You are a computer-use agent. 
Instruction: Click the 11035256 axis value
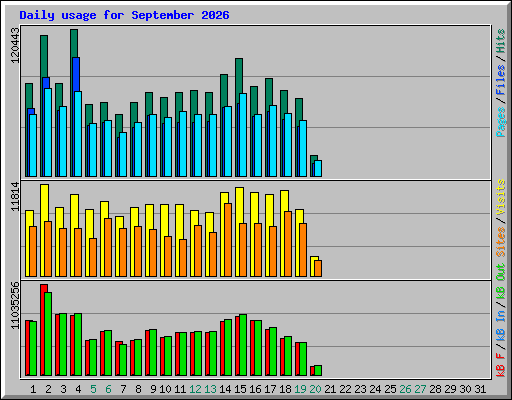click(15, 305)
